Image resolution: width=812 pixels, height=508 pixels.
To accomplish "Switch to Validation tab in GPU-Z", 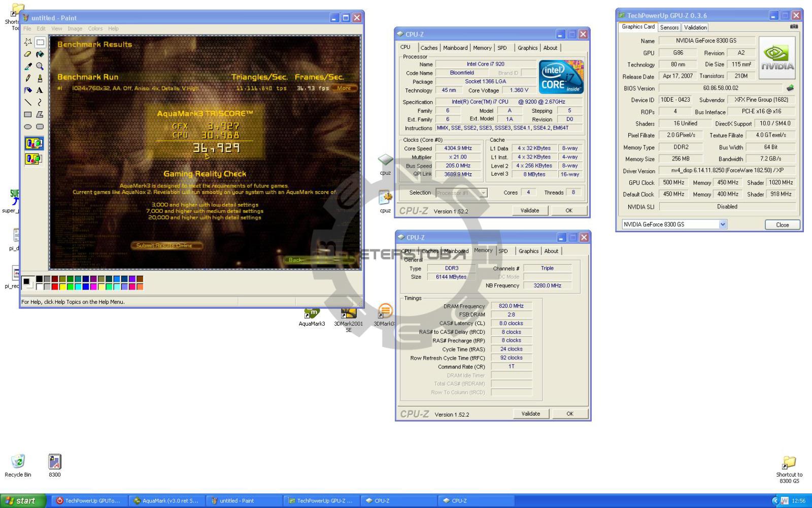I will (x=695, y=27).
